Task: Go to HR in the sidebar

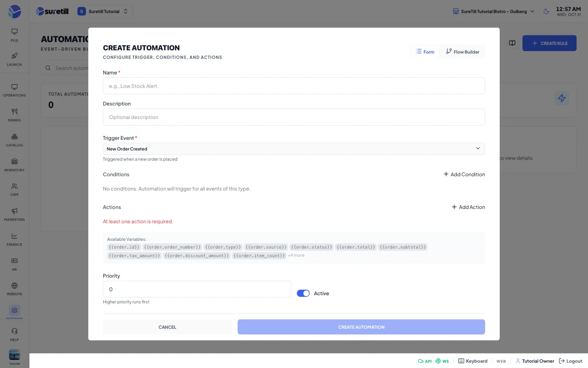Action: coord(14,265)
